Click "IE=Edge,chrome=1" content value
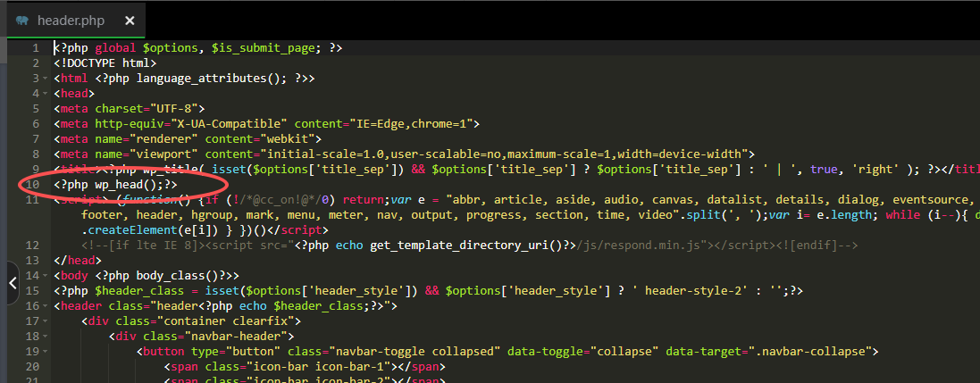The width and height of the screenshot is (980, 383). point(411,124)
